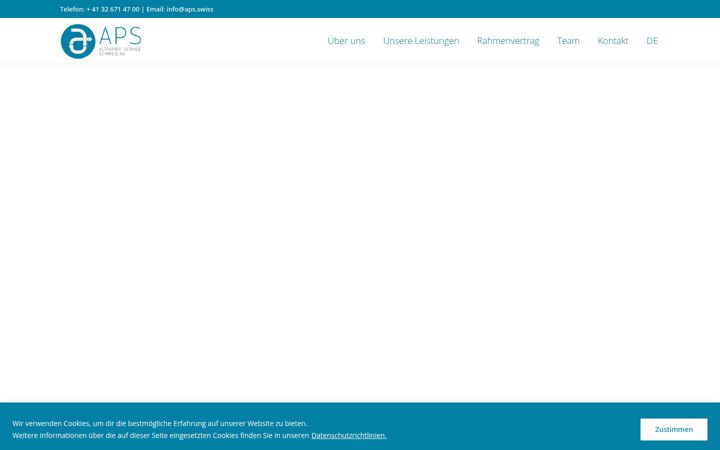Screen dimensions: 720x450
Task: Open the Datenschutzrichtlinien link
Action: pyautogui.click(x=349, y=435)
